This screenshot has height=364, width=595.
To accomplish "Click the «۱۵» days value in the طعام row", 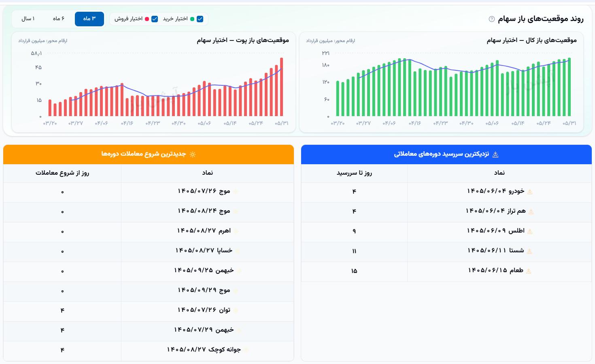I will coord(354,271).
